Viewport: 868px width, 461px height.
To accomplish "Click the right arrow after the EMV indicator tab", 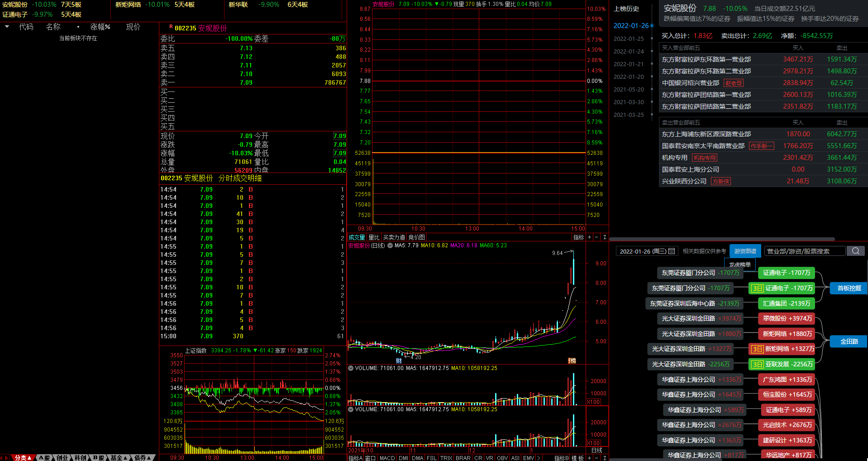I will click(539, 458).
